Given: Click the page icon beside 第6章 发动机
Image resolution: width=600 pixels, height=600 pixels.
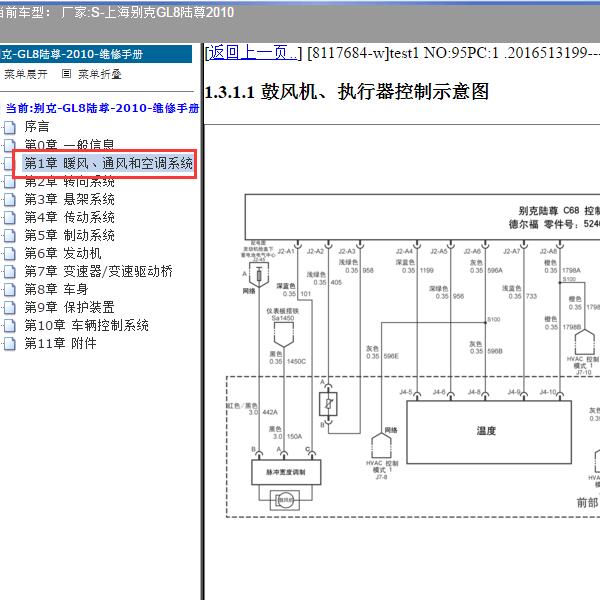Looking at the screenshot, I should [x=9, y=253].
